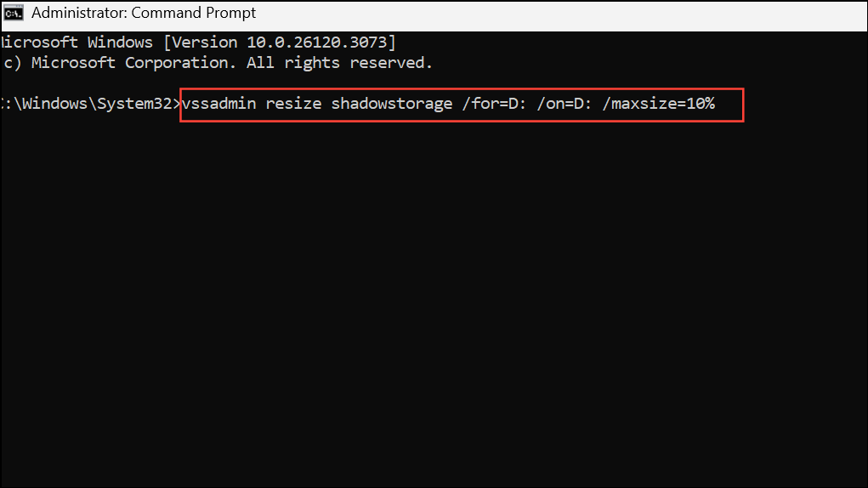Click the "Microsoft Windows" text on first line
The width and height of the screenshot is (868, 488).
coord(78,42)
